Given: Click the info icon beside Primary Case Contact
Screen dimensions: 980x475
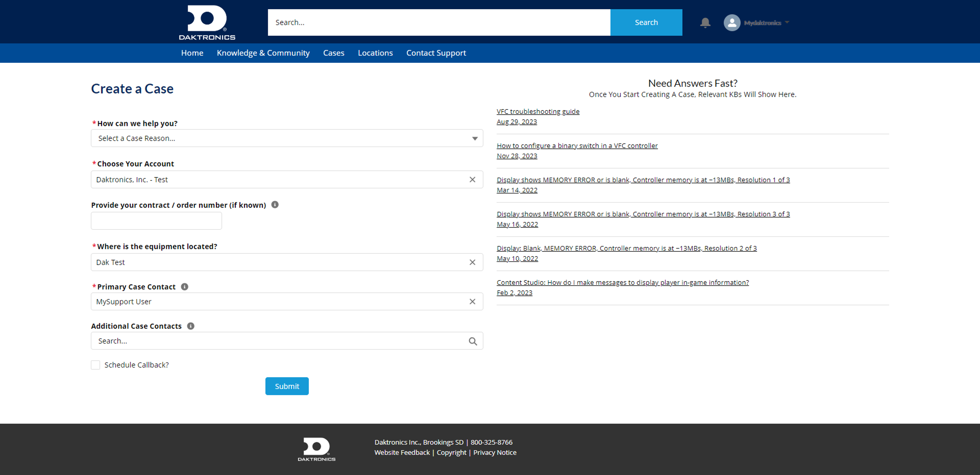Looking at the screenshot, I should (x=184, y=287).
